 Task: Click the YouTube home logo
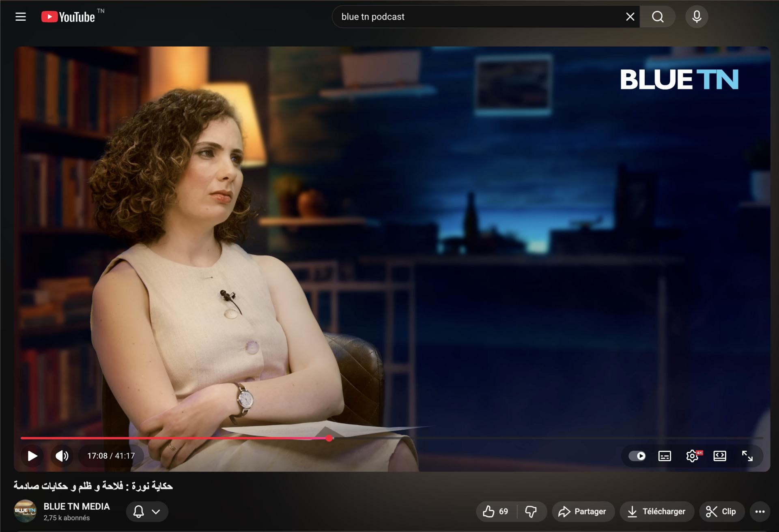[68, 17]
